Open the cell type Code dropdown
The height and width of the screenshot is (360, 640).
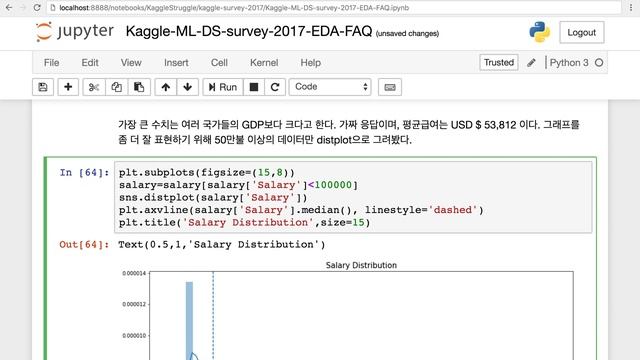pyautogui.click(x=330, y=87)
